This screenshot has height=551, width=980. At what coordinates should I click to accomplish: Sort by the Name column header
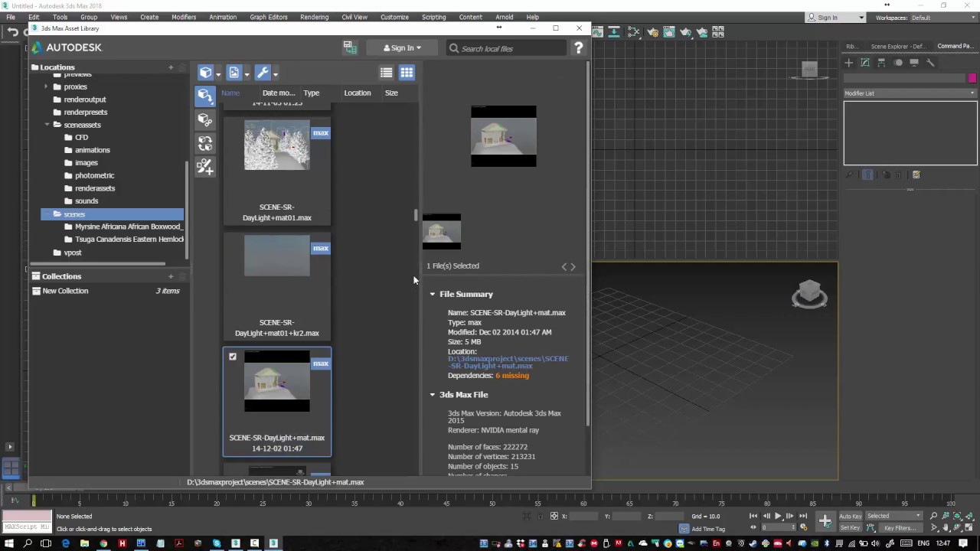[x=230, y=93]
